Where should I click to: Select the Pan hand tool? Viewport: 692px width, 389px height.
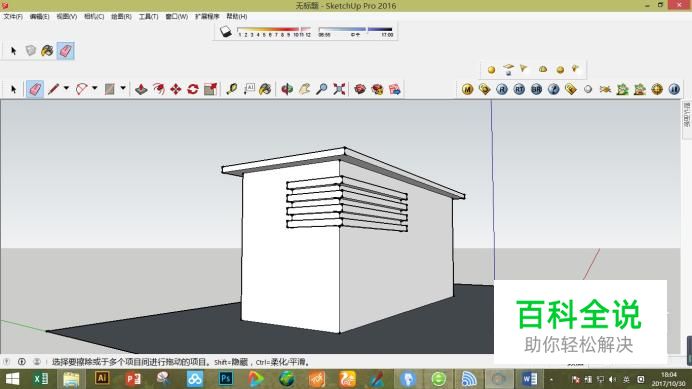point(305,89)
